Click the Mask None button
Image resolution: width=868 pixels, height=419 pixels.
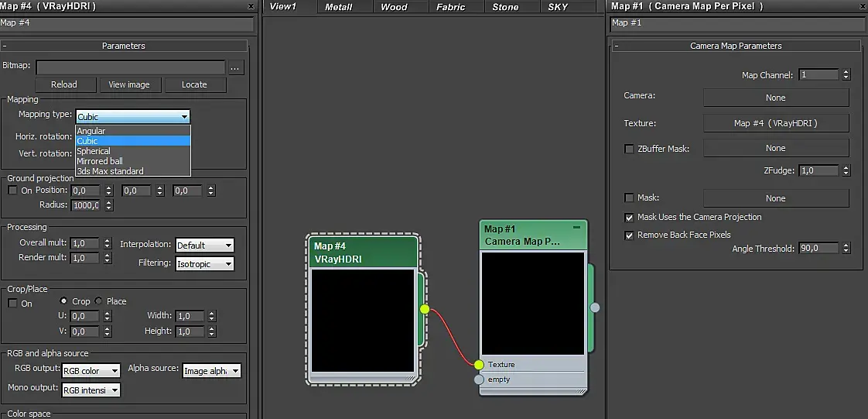776,198
